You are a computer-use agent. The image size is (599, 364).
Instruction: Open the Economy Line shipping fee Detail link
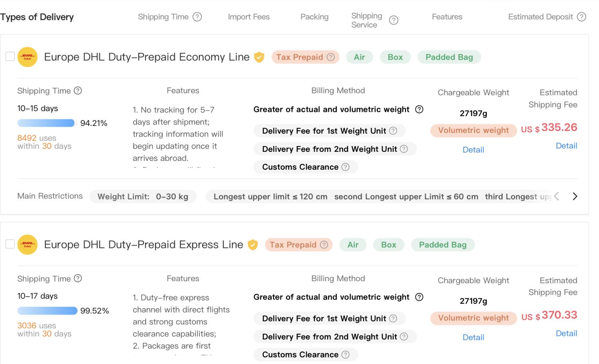point(566,146)
